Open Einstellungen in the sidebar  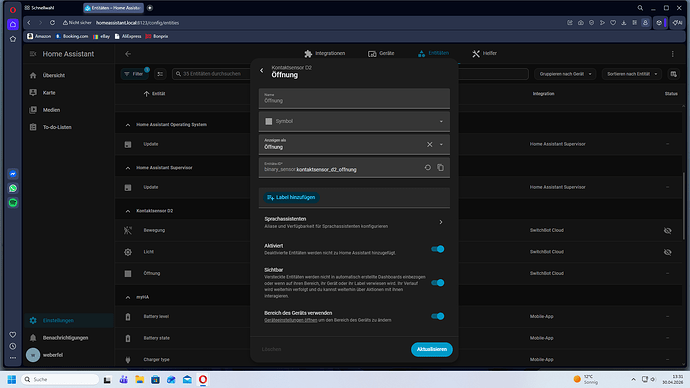[68, 320]
